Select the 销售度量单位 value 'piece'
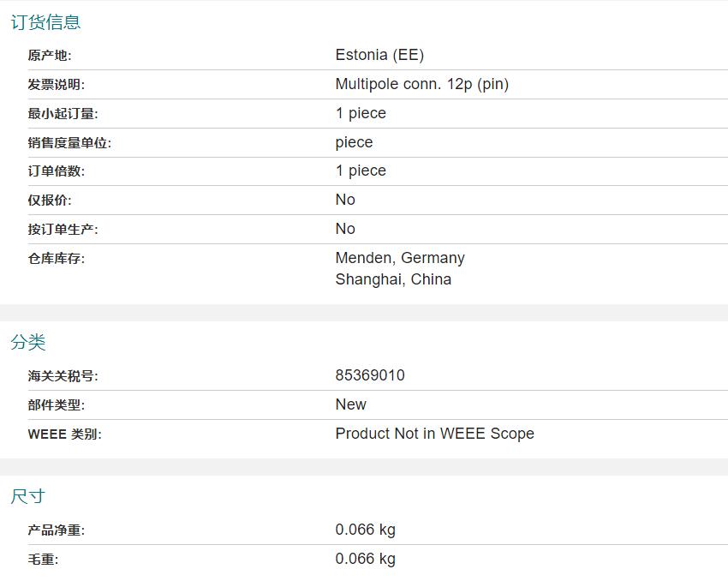Screen dimensions: 728x581 (354, 142)
